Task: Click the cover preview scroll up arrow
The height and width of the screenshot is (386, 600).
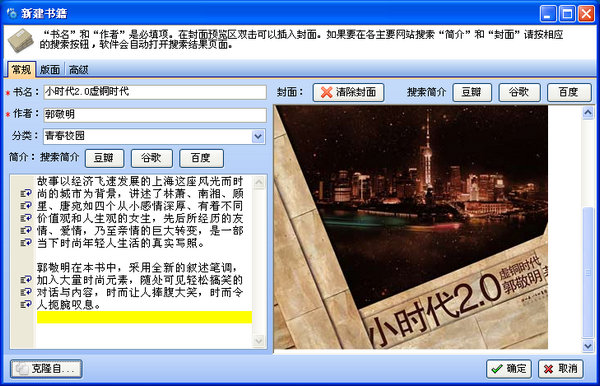Action: click(588, 112)
